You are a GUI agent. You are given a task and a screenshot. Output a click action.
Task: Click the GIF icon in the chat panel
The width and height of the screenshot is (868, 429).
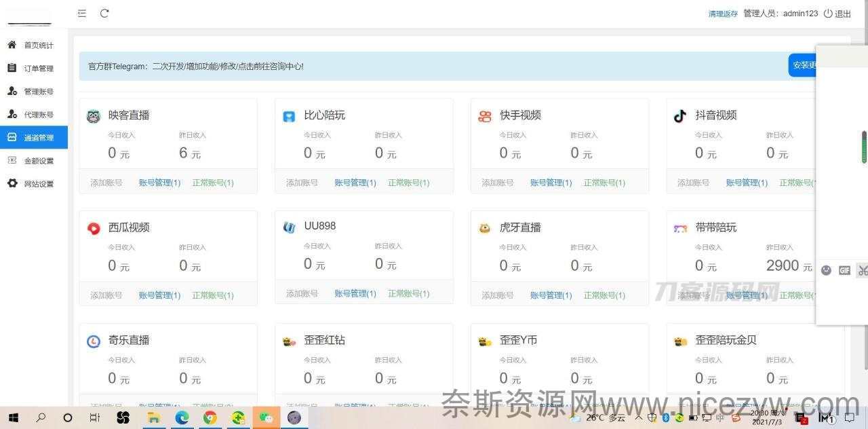[x=844, y=270]
